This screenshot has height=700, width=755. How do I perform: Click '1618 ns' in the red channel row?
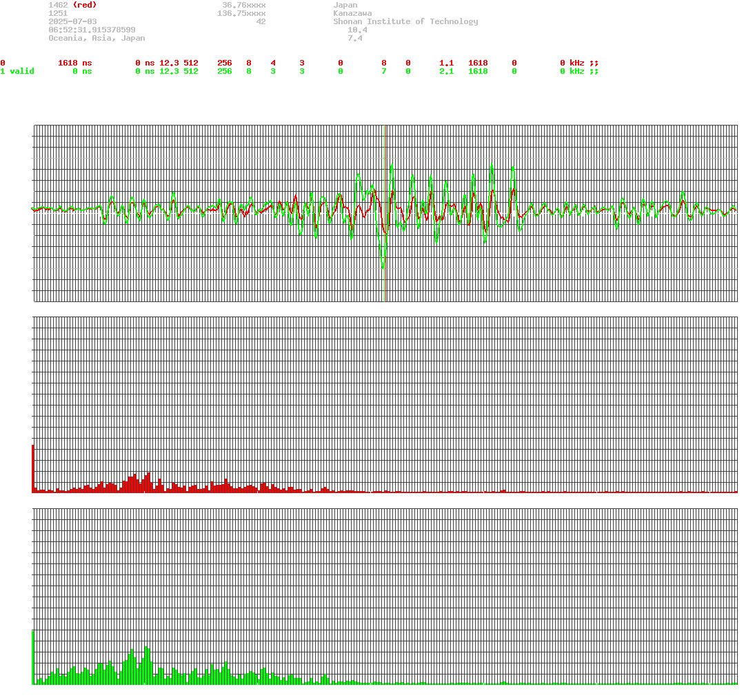(x=74, y=63)
